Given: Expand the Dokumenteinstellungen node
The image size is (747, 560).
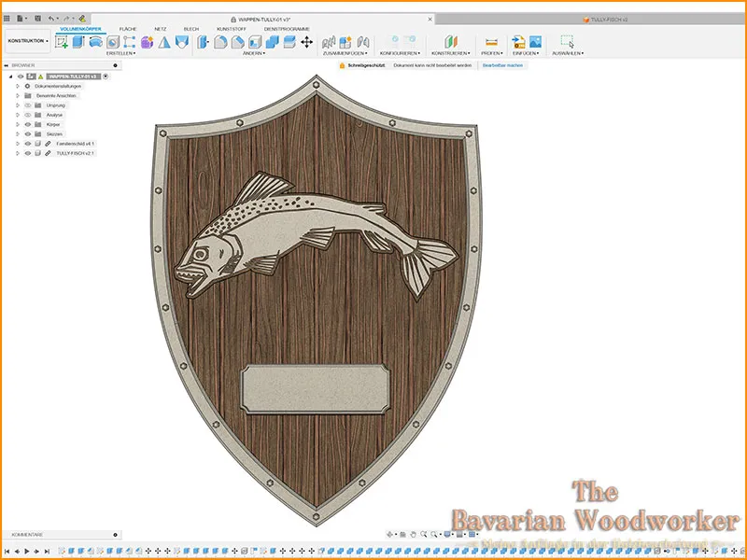Looking at the screenshot, I should pyautogui.click(x=18, y=86).
